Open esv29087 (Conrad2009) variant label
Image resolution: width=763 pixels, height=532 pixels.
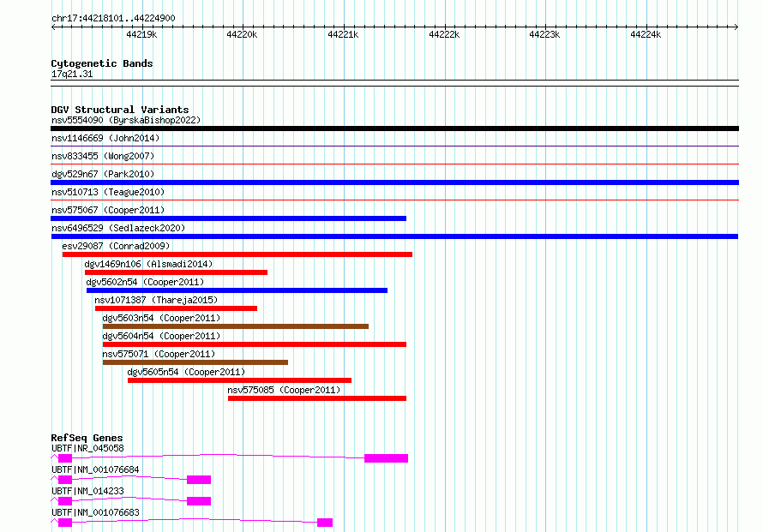[116, 246]
